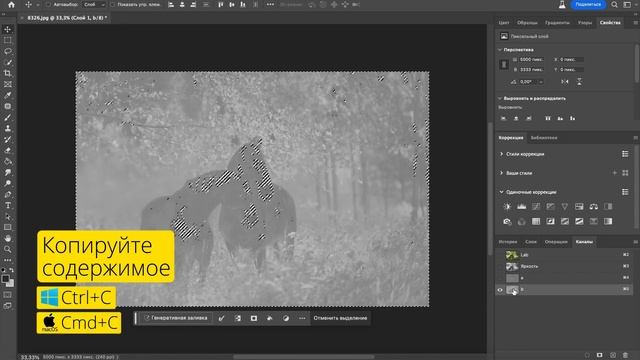Image resolution: width=640 pixels, height=360 pixels.
Task: Click invert selection icon in contextual task bar
Action: [238, 318]
